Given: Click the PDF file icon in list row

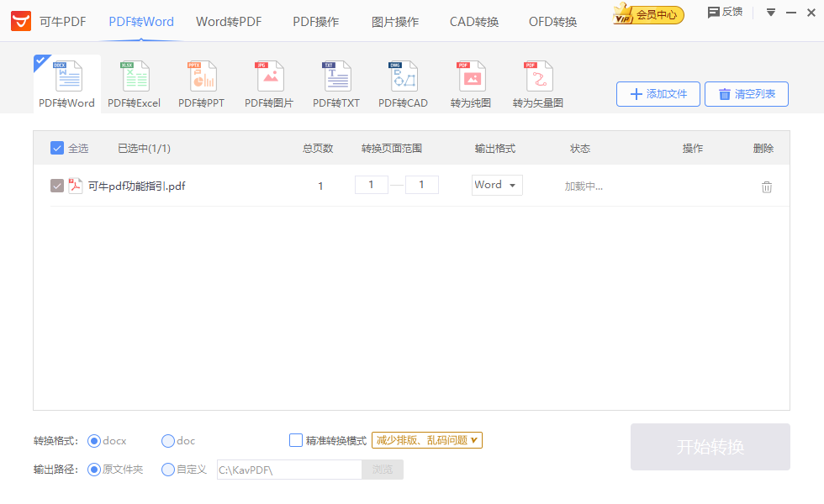Looking at the screenshot, I should 76,186.
